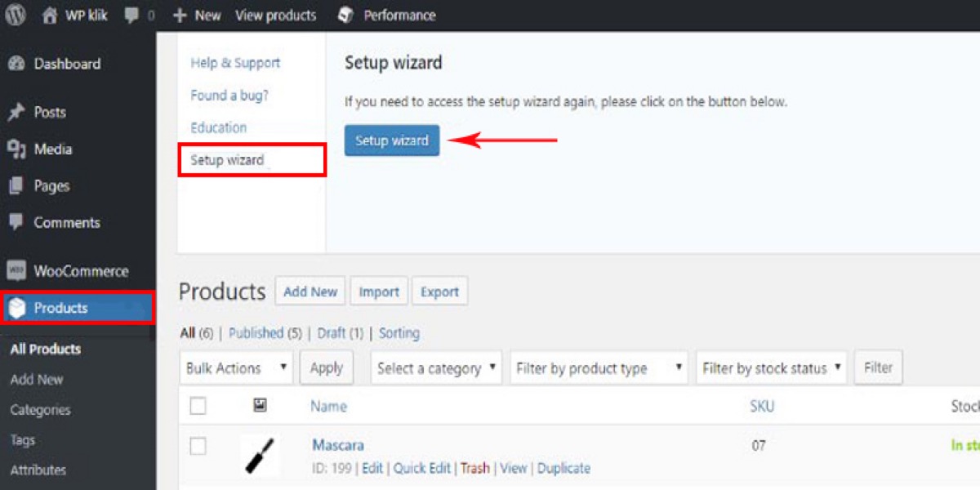The height and width of the screenshot is (490, 980).
Task: Click the Import button
Action: pyautogui.click(x=379, y=292)
